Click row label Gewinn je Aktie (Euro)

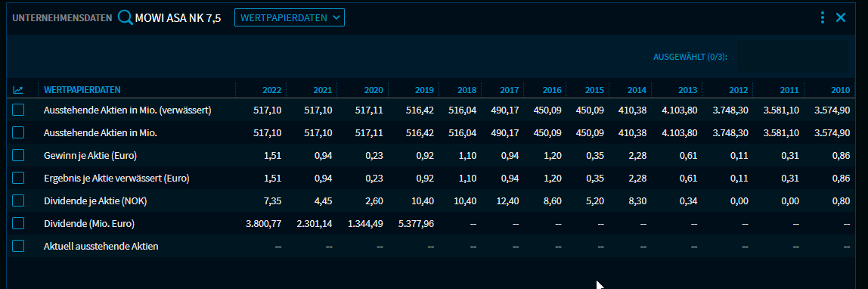click(x=90, y=156)
